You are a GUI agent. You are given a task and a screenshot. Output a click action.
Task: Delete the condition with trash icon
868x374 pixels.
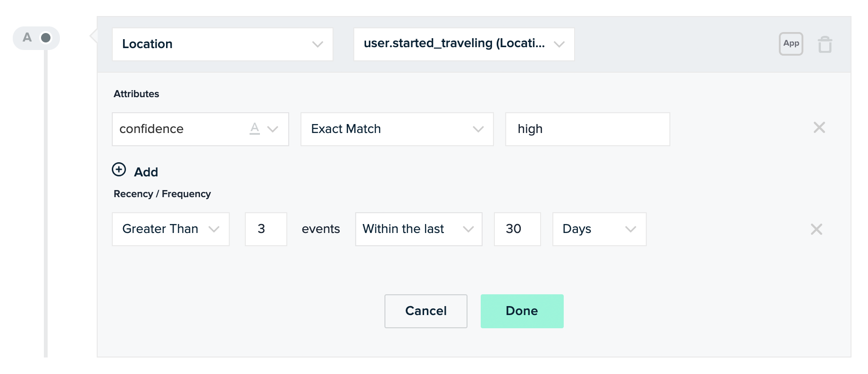[x=825, y=45]
